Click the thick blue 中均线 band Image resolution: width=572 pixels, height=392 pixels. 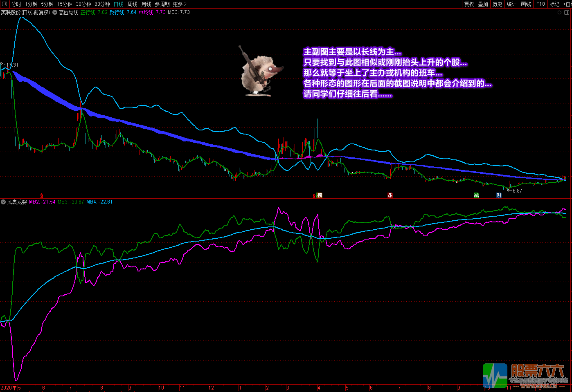(x=164, y=133)
